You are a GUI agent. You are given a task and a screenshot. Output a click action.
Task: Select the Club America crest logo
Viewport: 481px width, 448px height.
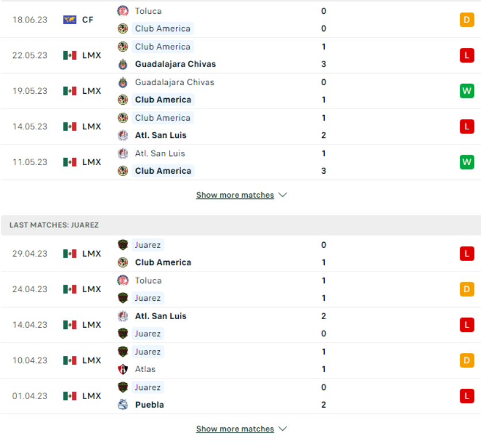pyautogui.click(x=122, y=28)
